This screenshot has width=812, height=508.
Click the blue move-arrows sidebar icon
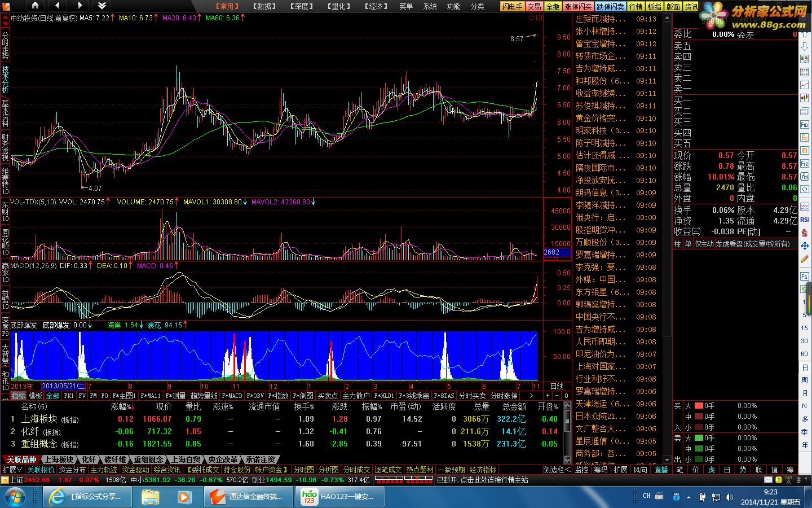click(x=805, y=246)
